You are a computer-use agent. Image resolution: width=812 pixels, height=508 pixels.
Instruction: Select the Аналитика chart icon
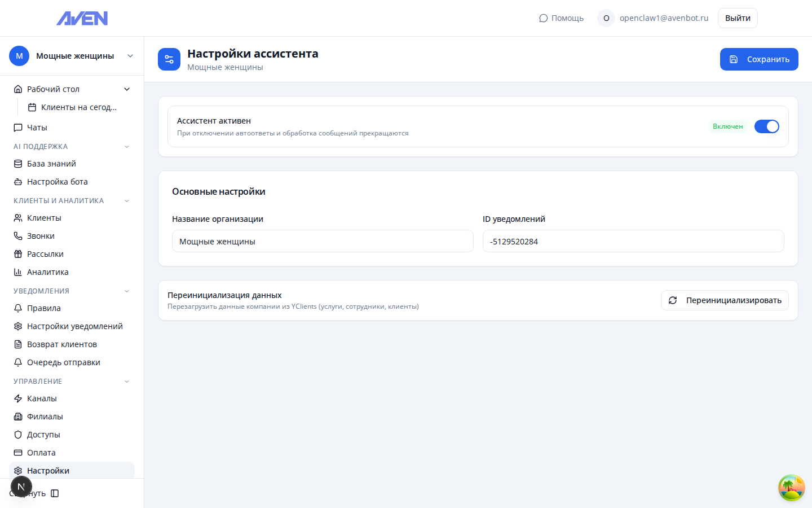point(17,271)
